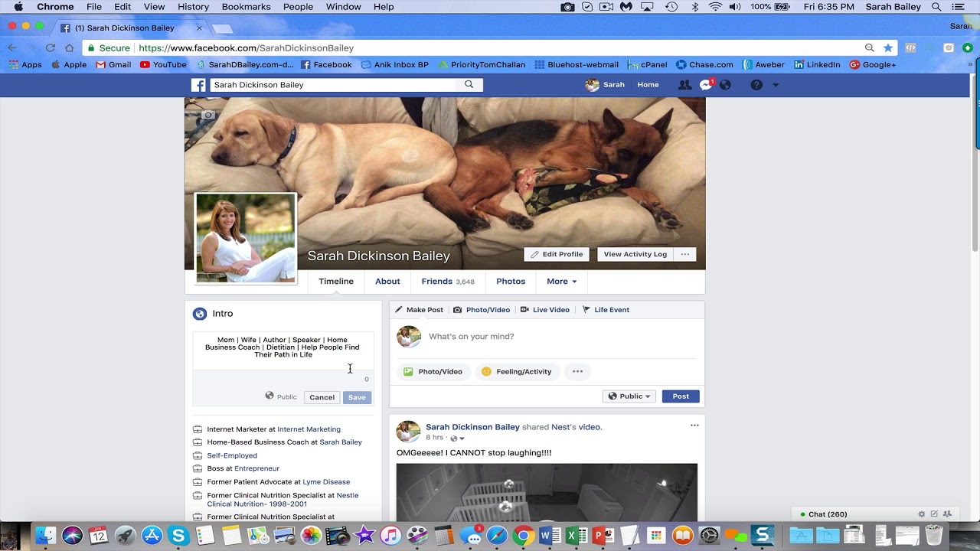Click the blue Post button
Screen dimensions: 980x551
coord(681,396)
